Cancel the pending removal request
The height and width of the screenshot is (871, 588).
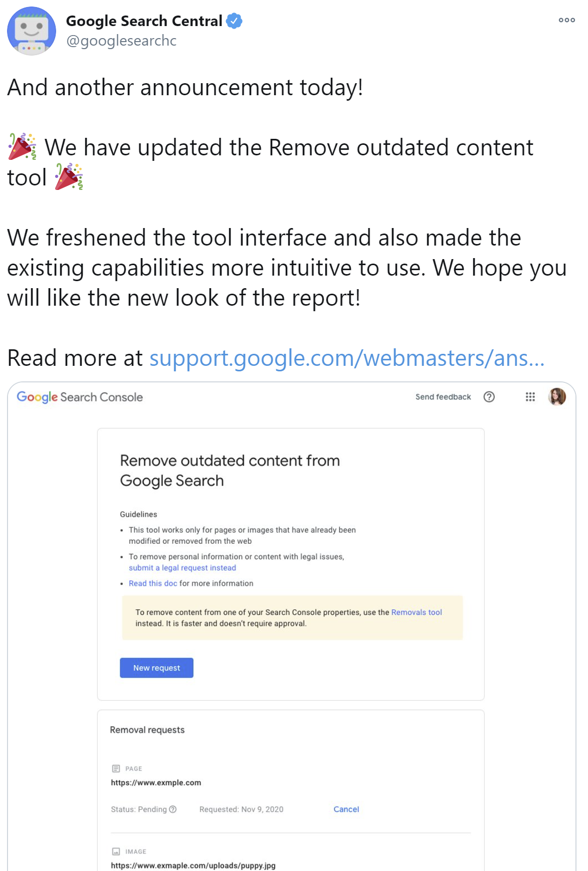pos(346,809)
